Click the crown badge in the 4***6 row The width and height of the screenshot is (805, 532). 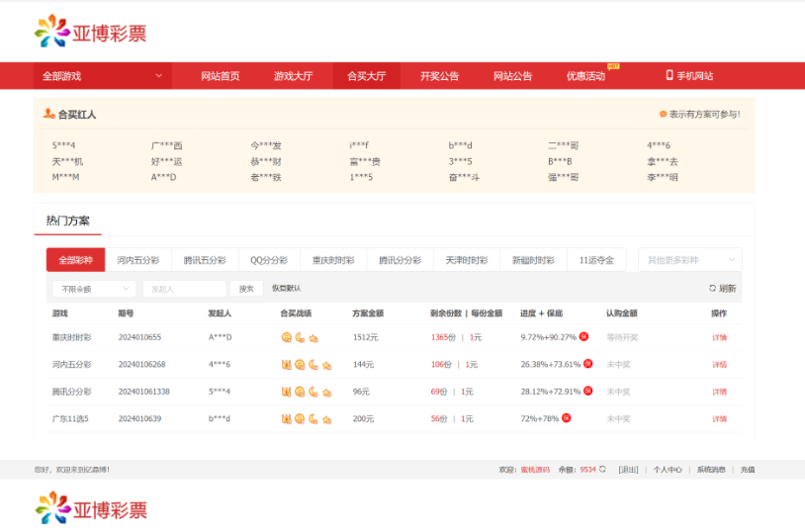(x=287, y=365)
